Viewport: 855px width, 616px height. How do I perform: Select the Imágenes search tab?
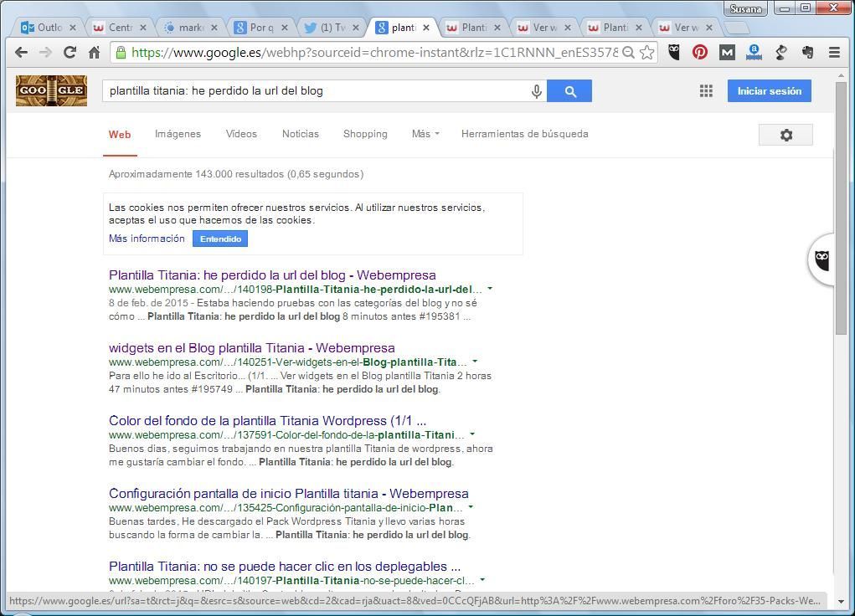coord(178,134)
